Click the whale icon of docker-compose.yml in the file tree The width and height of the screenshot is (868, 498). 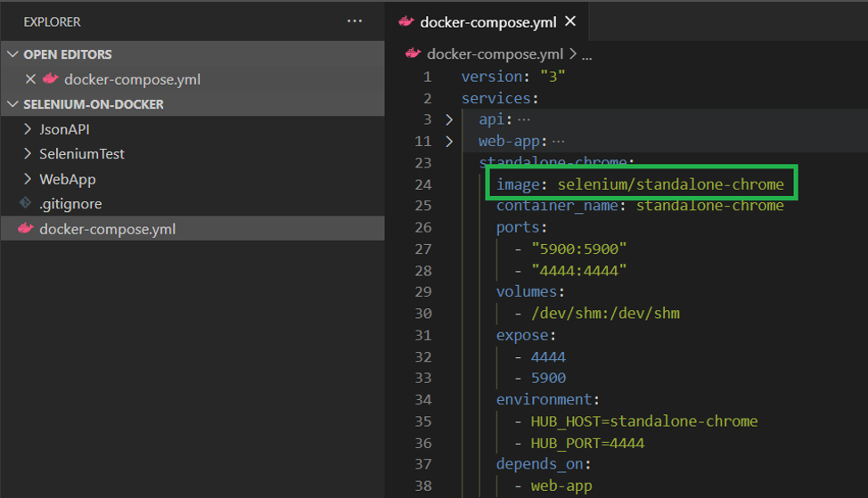[x=25, y=229]
